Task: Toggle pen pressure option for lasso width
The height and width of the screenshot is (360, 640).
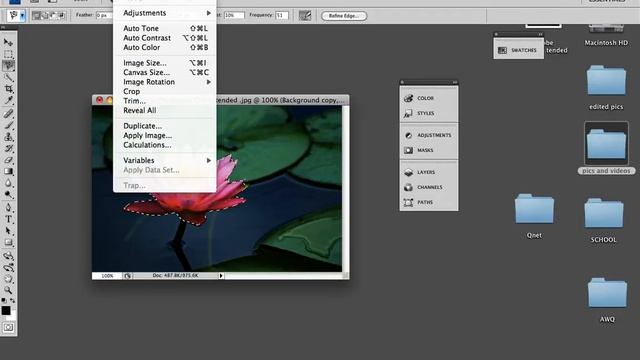Action: pyautogui.click(x=305, y=16)
